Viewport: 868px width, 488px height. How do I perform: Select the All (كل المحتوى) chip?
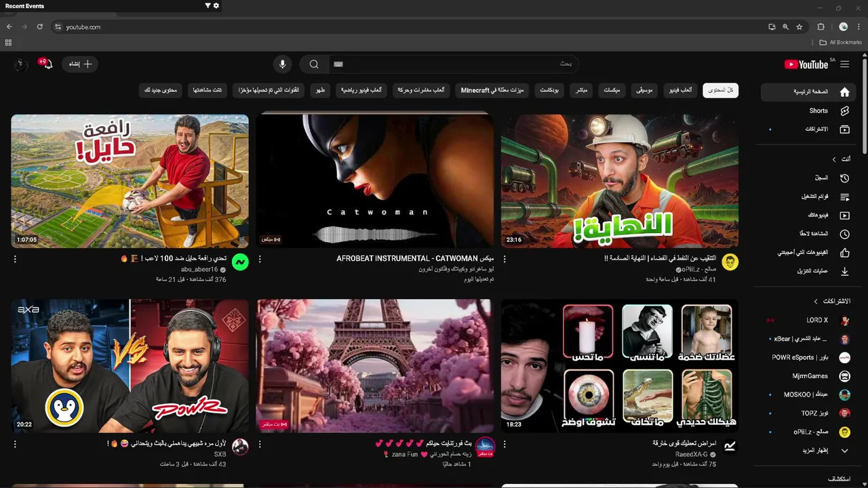click(x=720, y=90)
